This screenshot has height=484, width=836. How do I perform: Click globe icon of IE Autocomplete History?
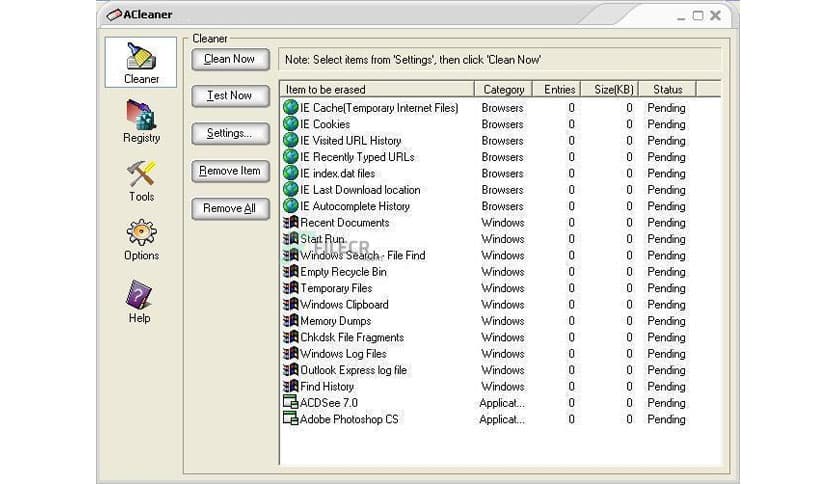point(291,206)
